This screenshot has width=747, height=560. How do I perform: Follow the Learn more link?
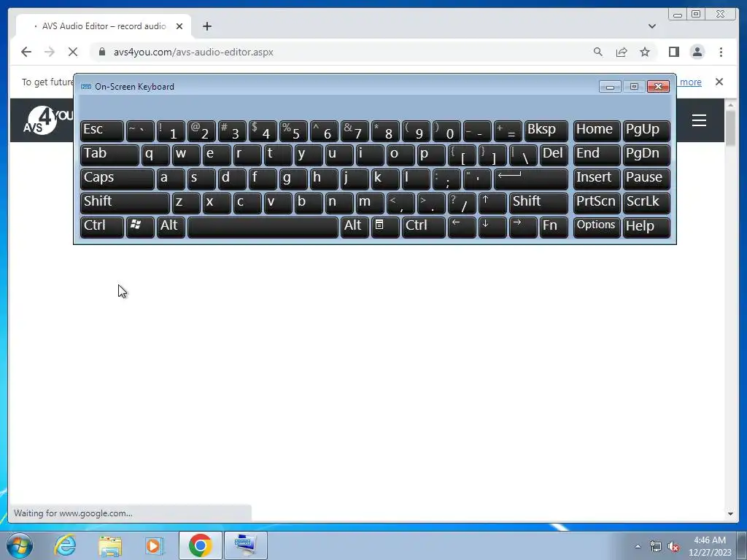(690, 82)
